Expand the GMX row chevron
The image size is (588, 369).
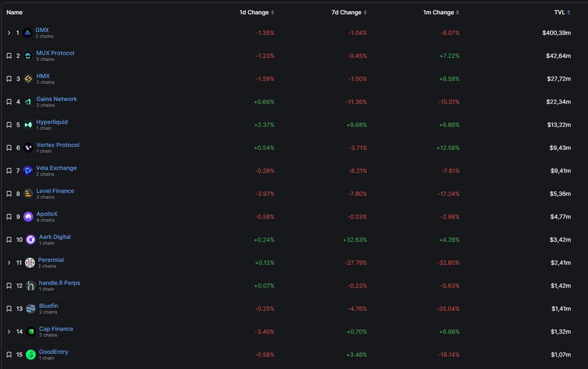[9, 33]
